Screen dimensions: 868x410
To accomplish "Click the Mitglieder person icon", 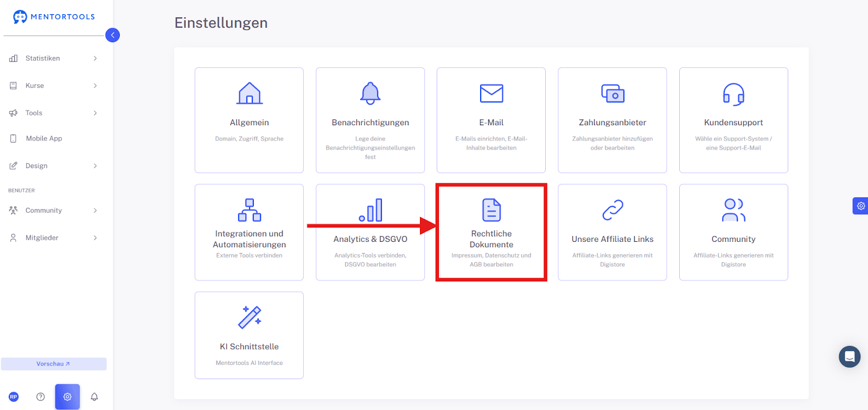I will pos(14,238).
